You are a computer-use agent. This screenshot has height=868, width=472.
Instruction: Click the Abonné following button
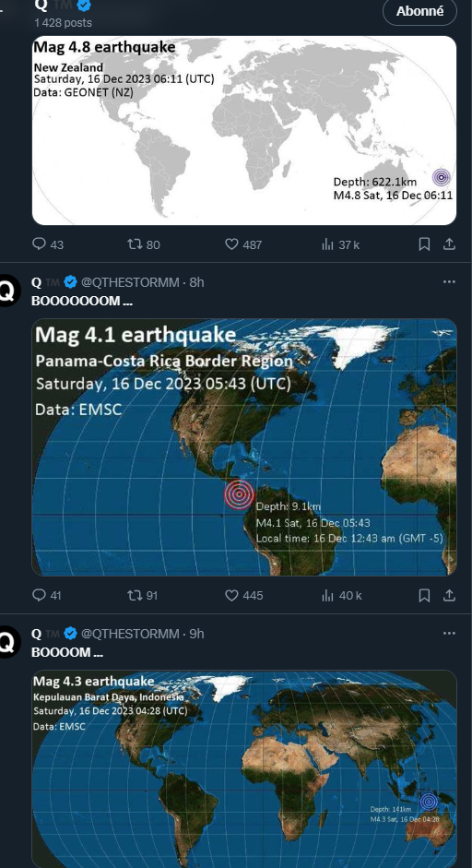(419, 11)
